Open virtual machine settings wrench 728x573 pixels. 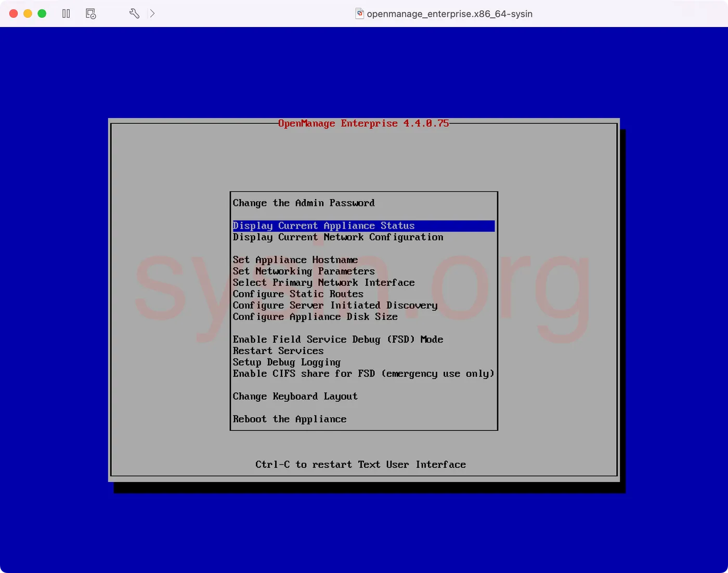point(134,14)
